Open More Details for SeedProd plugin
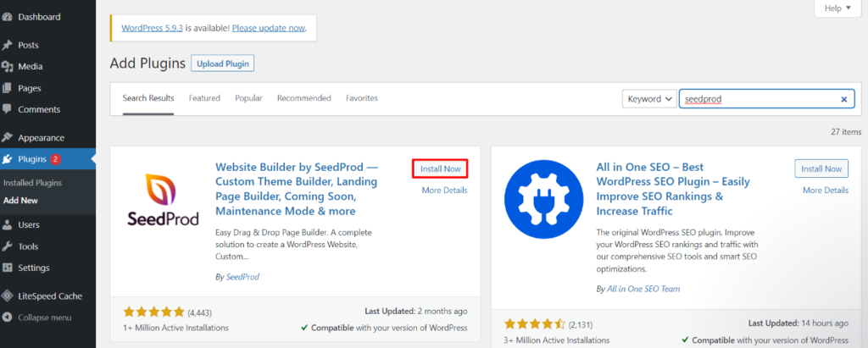This screenshot has height=348, width=868. click(x=444, y=191)
